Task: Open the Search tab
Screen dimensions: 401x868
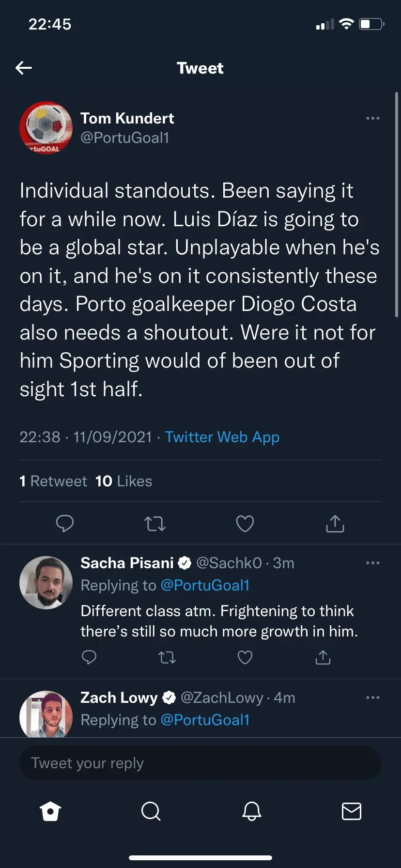Action: (151, 811)
